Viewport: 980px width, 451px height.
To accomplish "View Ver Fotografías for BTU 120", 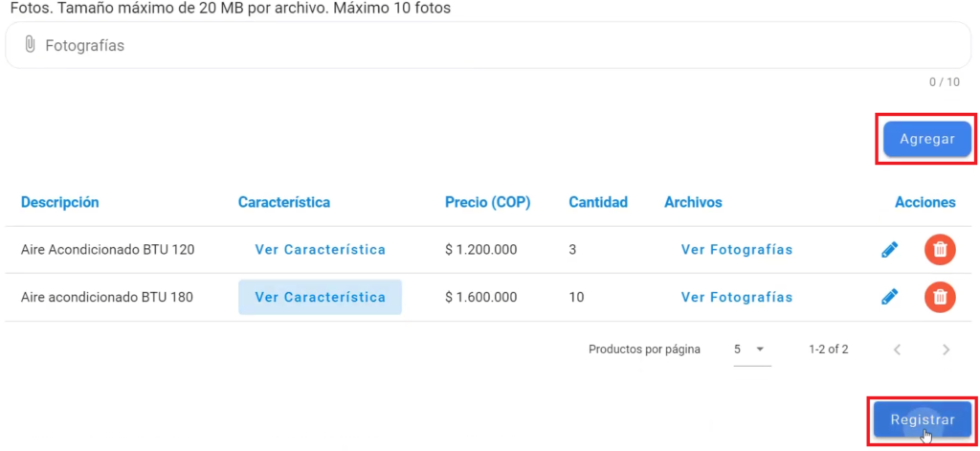I will [737, 250].
